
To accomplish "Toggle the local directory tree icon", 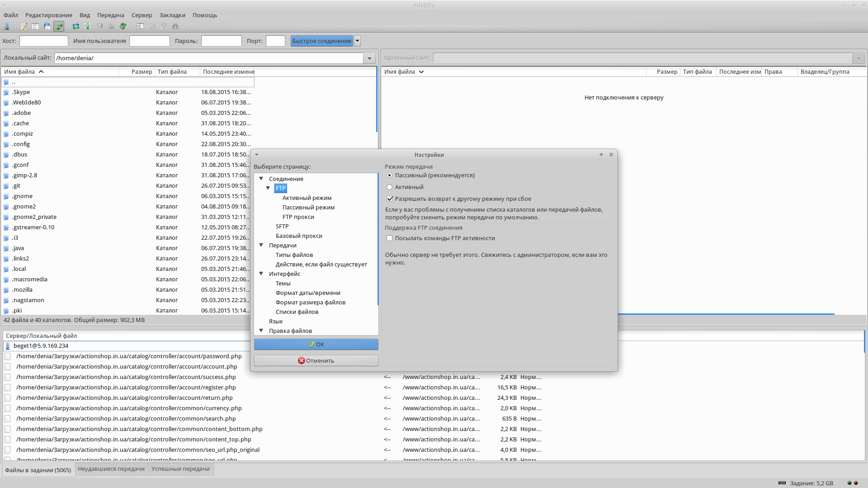I will [35, 26].
